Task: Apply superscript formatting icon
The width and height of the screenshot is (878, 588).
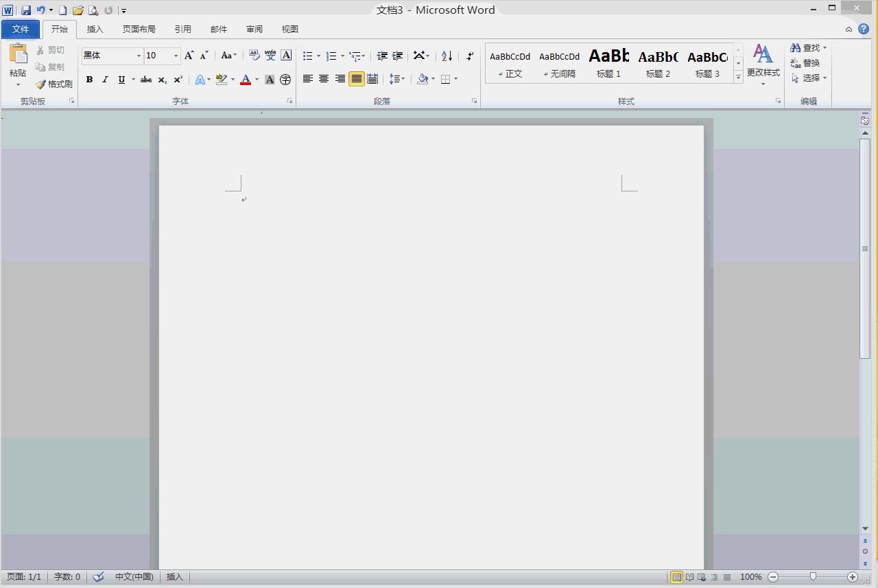Action: click(x=178, y=80)
